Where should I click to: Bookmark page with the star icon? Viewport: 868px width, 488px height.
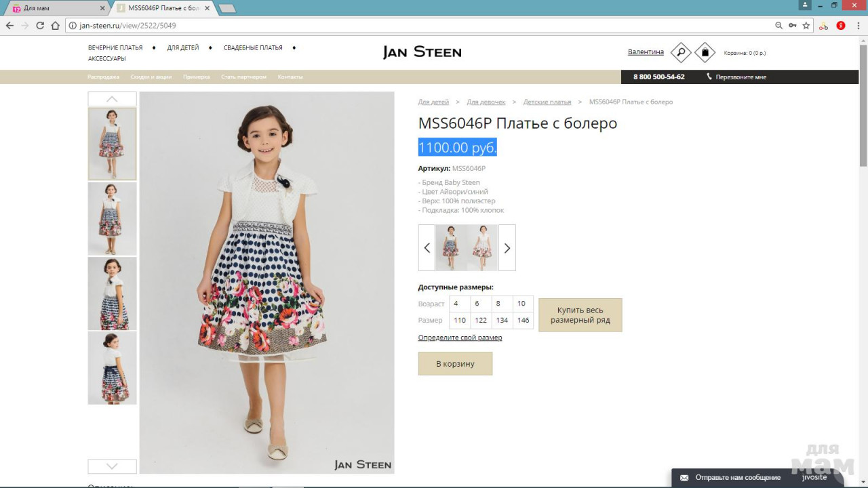[806, 26]
